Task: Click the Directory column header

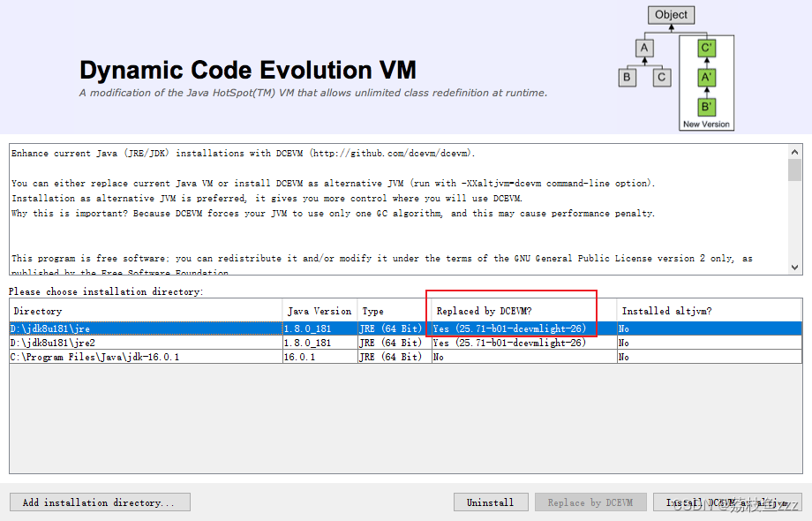Action: point(146,311)
